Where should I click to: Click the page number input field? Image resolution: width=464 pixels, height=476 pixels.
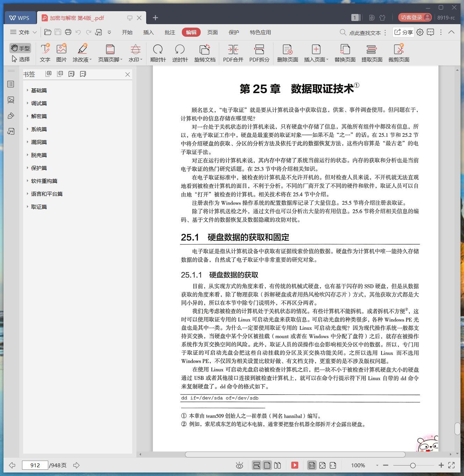[35, 465]
